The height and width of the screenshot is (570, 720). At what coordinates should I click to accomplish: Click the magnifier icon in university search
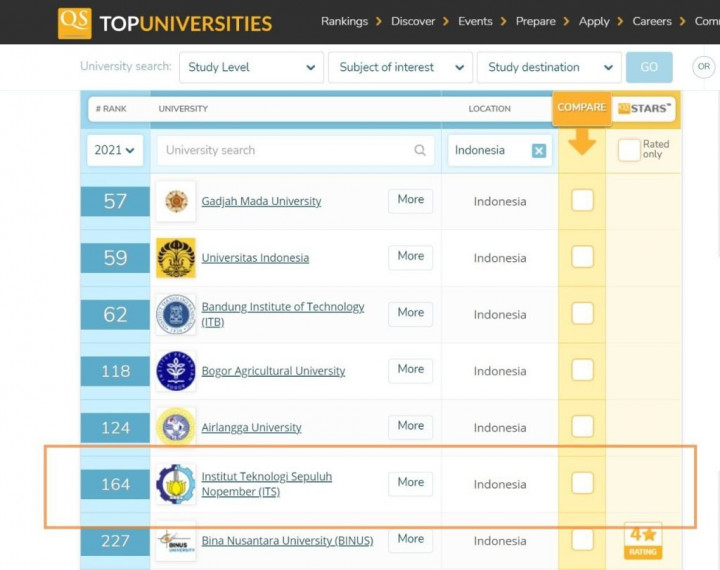coord(420,150)
